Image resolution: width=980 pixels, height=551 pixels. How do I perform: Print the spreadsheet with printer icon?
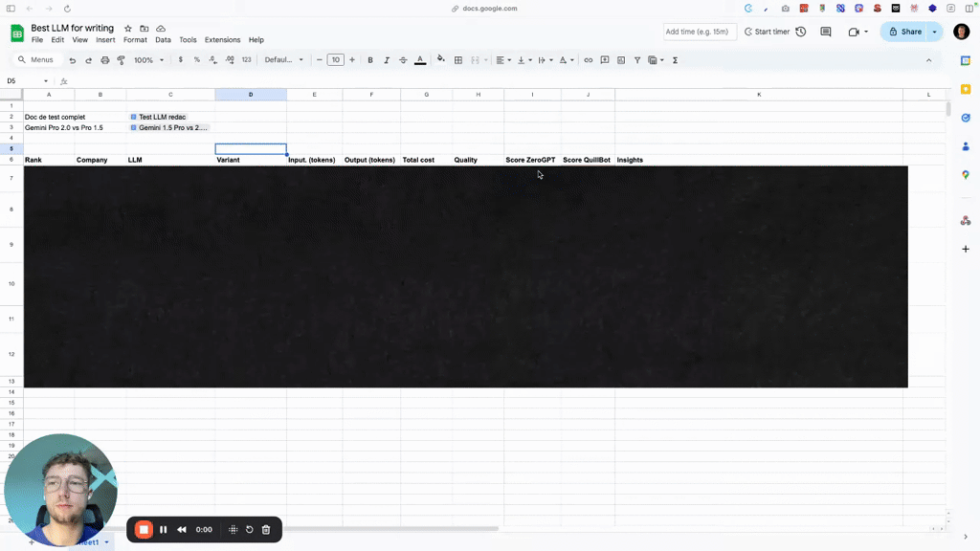tap(104, 60)
